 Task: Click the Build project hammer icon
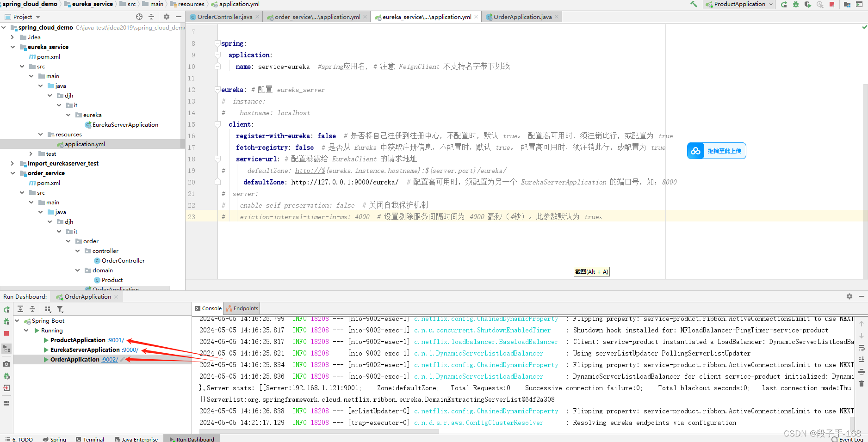tap(694, 4)
